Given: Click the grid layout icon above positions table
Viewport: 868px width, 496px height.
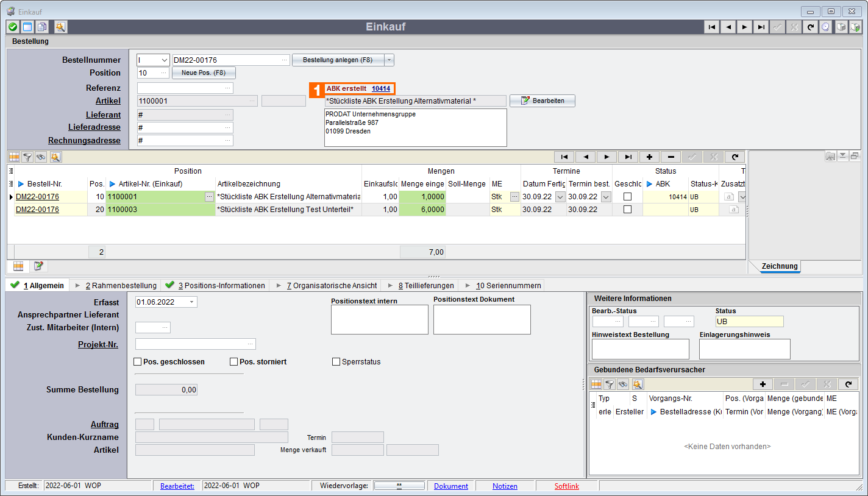Looking at the screenshot, I should point(15,157).
